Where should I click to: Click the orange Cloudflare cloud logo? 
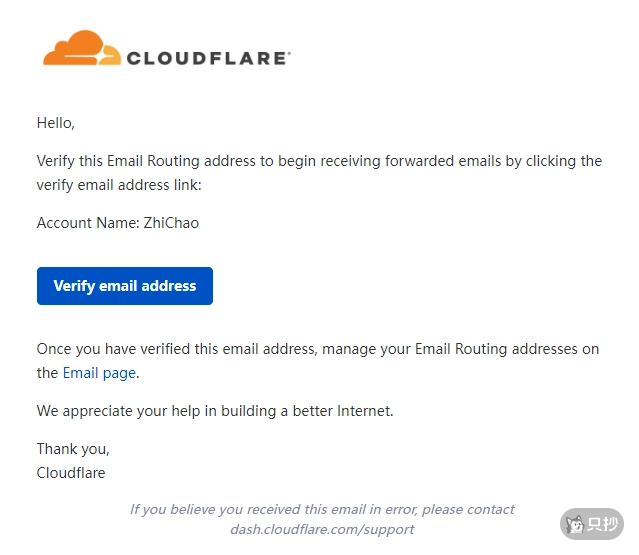[x=82, y=48]
